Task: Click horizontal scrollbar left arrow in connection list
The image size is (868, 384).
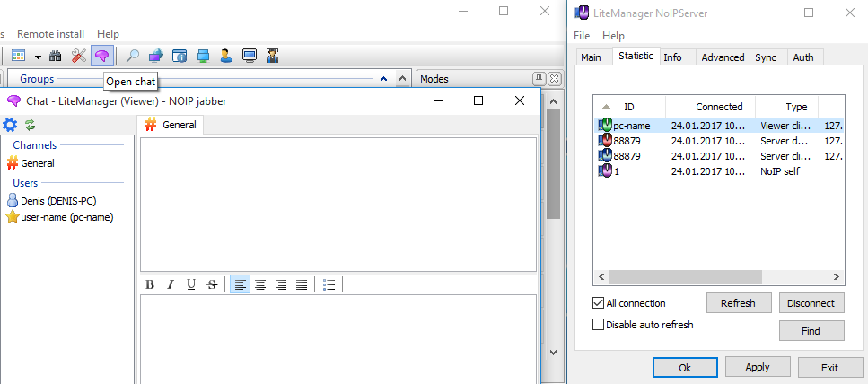Action: coord(601,276)
